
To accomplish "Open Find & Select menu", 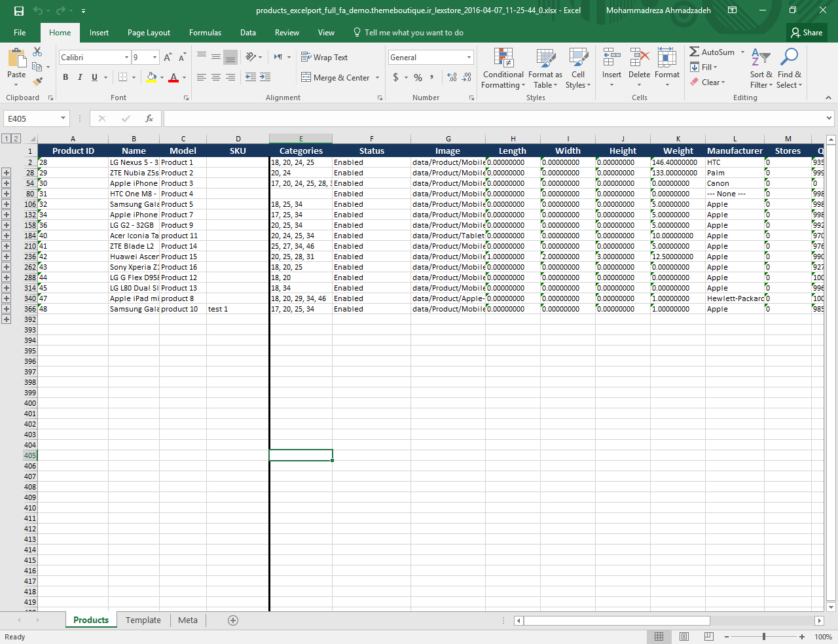I will click(x=790, y=68).
